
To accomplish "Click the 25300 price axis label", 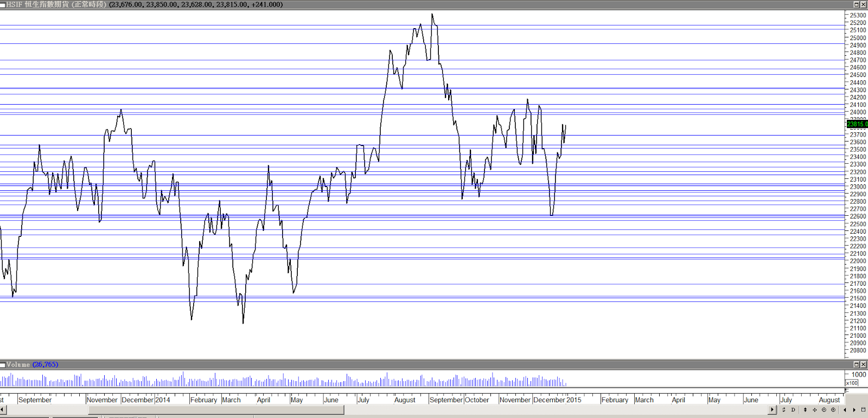I will [858, 16].
